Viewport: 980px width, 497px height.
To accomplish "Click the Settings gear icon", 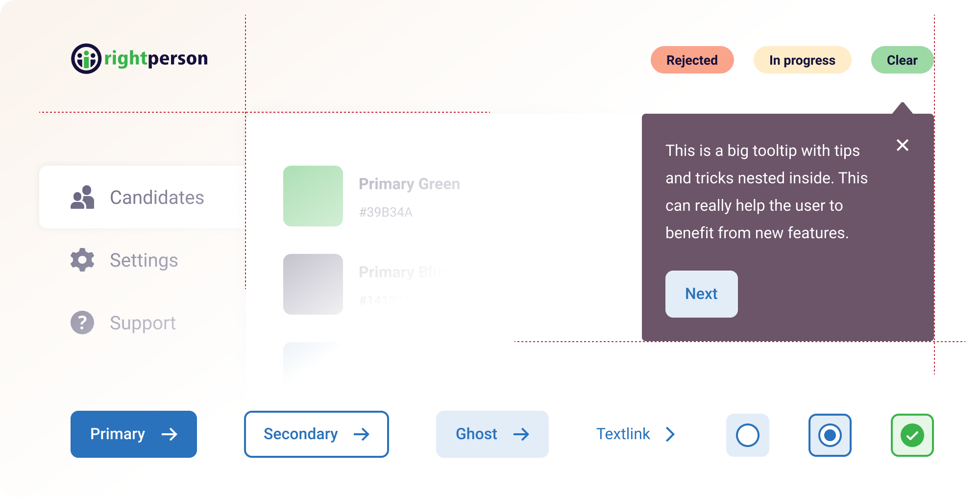I will (x=82, y=260).
